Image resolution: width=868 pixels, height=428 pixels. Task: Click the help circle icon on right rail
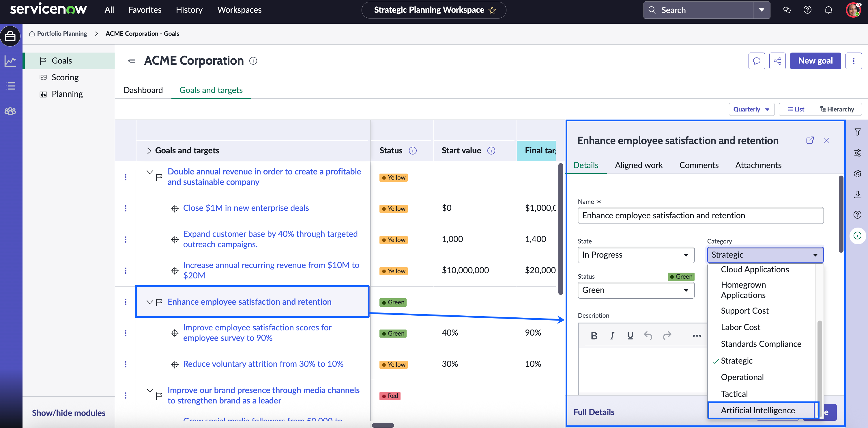pyautogui.click(x=858, y=215)
